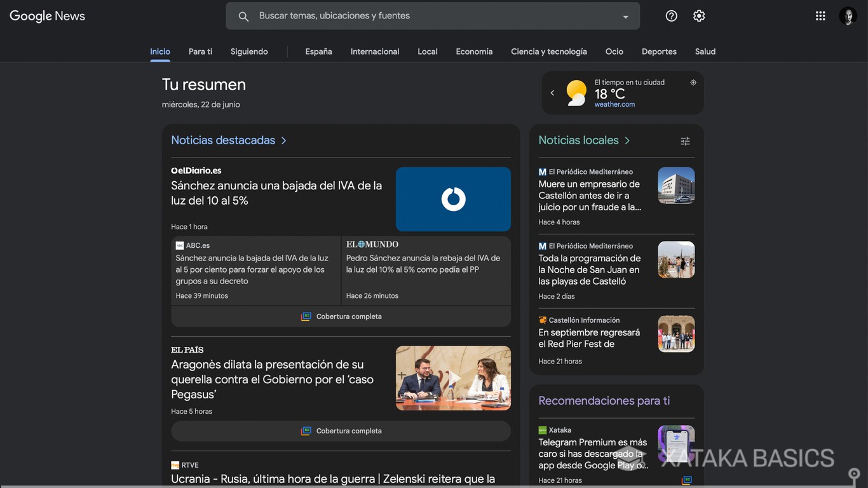Click the search magnifier icon
This screenshot has height=488, width=868.
(x=243, y=16)
